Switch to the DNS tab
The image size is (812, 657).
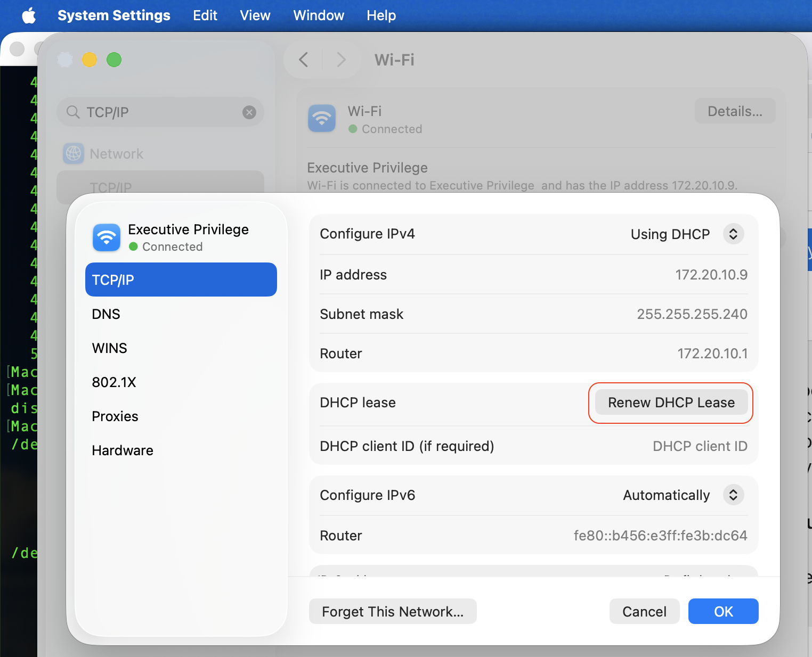tap(181, 314)
